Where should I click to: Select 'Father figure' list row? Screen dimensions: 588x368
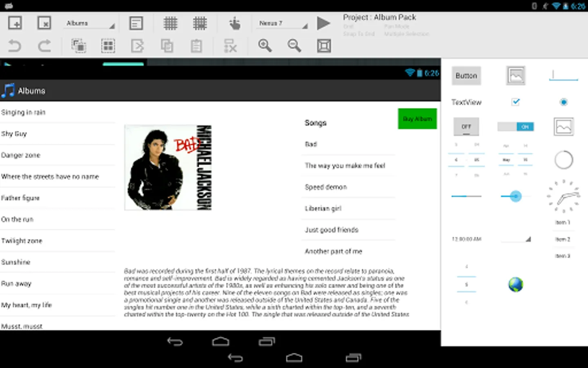pos(57,198)
